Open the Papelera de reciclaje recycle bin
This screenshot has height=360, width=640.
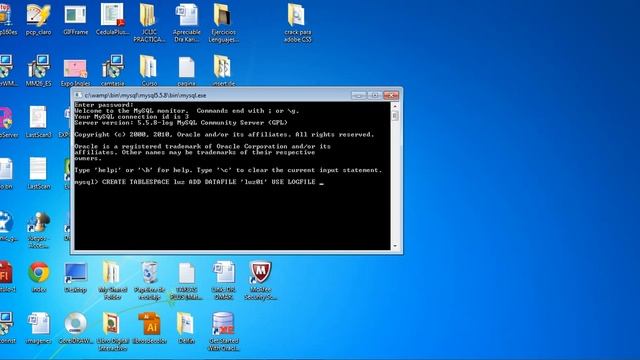click(149, 281)
